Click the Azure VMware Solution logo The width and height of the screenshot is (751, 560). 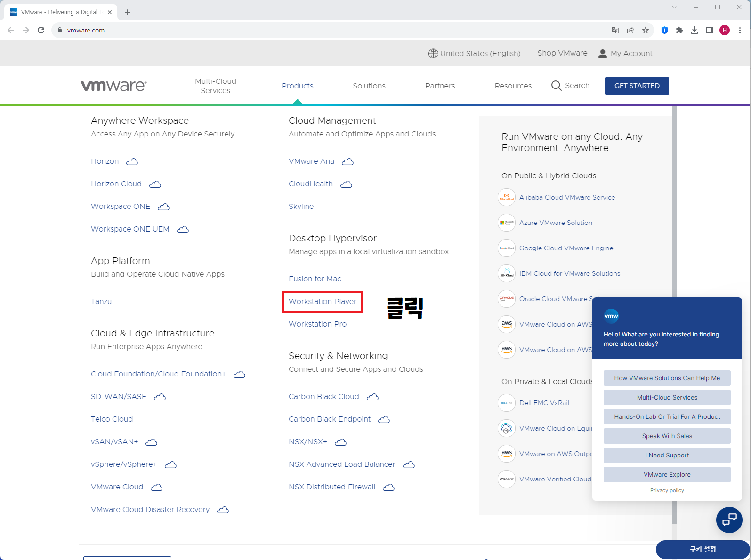tap(507, 223)
